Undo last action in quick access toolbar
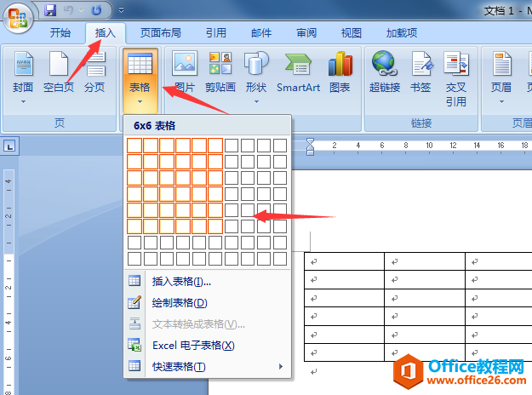 coord(68,10)
